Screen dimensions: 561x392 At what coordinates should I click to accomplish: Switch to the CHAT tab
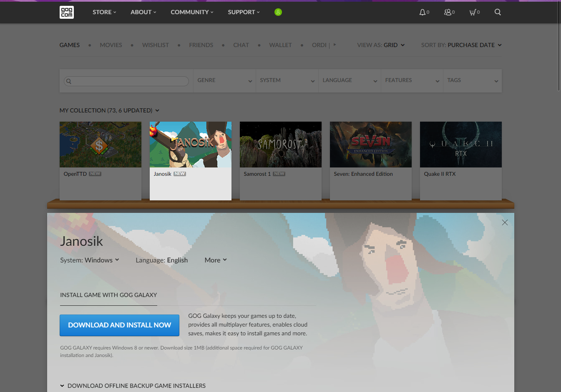[x=241, y=45]
